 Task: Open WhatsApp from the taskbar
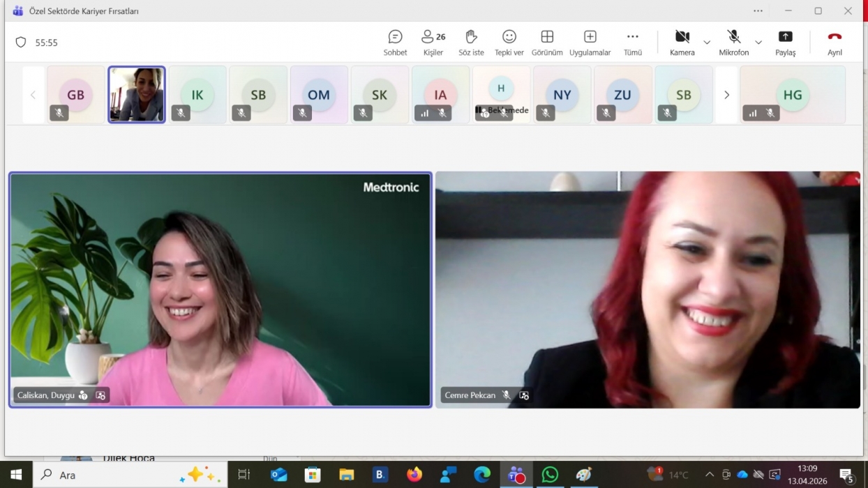(550, 475)
